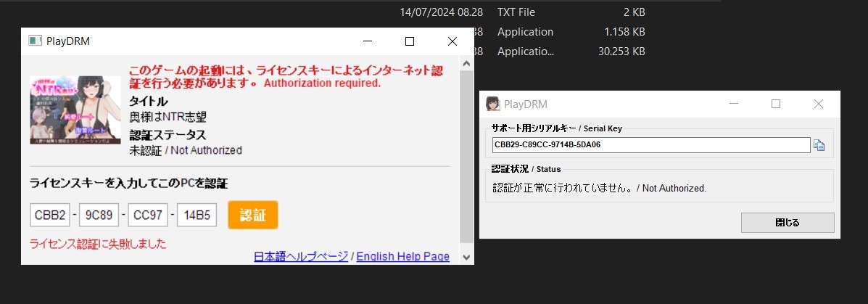The height and width of the screenshot is (304, 868).
Task: Select the game cover thumbnail image
Action: coord(75,110)
